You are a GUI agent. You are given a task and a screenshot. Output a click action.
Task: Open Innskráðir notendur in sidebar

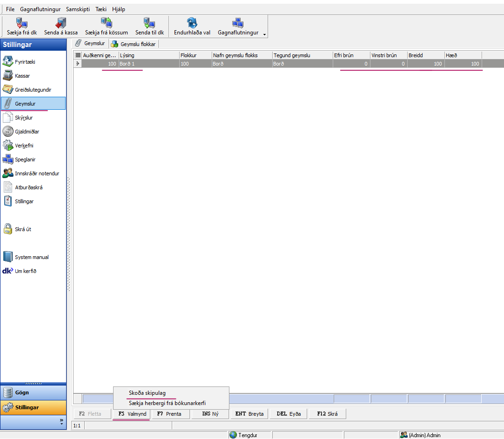click(8, 173)
